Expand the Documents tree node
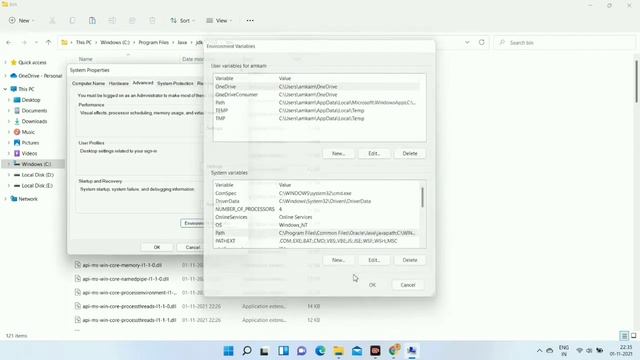This screenshot has height=360, width=640. [9, 111]
